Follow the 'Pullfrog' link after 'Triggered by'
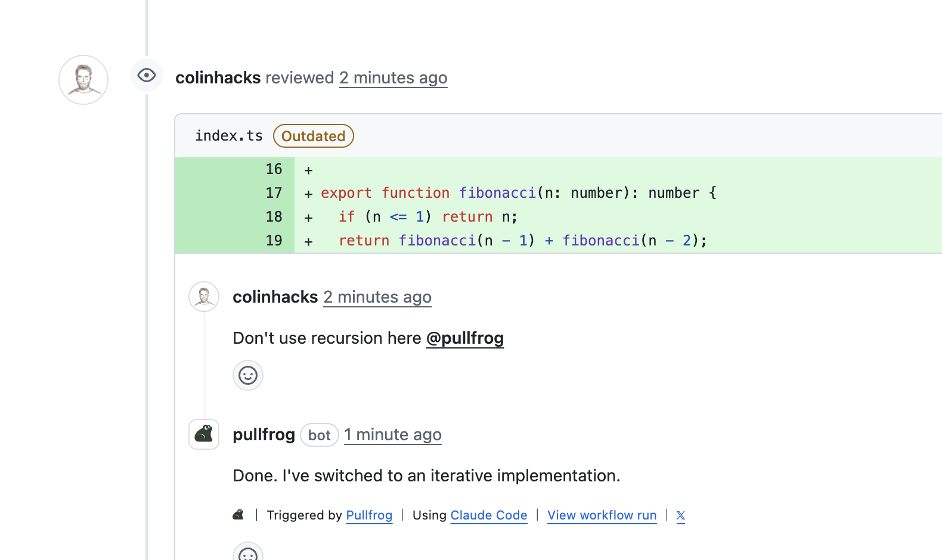 369,515
